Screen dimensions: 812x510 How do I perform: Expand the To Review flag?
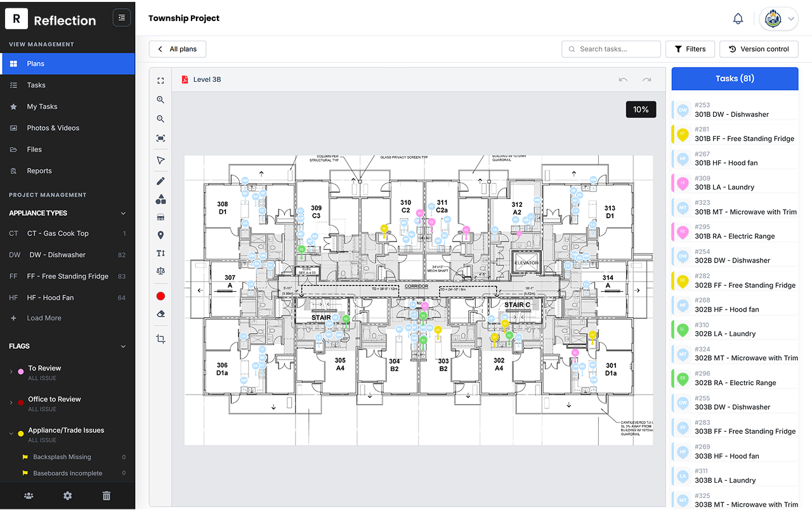[x=11, y=372]
